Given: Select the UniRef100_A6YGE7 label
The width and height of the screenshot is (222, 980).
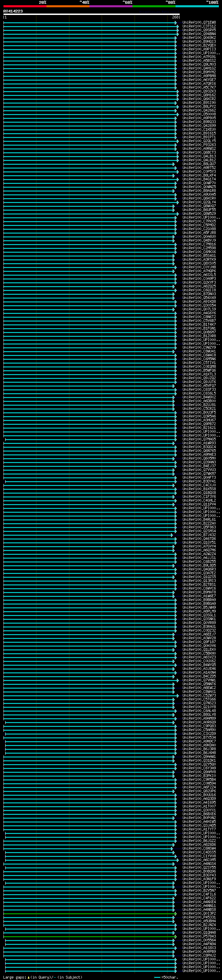Looking at the screenshot, I should point(199,80).
